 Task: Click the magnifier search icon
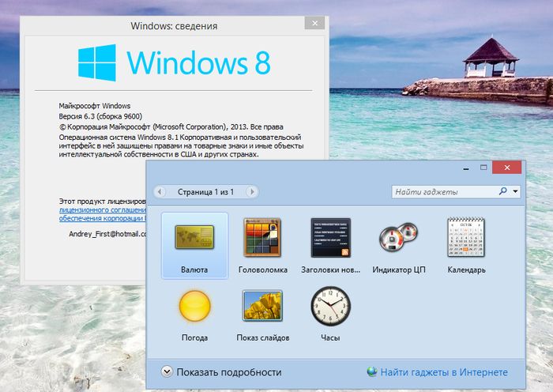(503, 191)
